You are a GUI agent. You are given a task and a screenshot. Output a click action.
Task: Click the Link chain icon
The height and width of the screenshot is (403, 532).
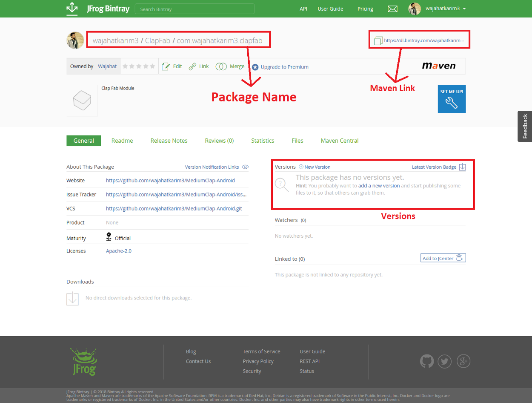(x=193, y=66)
